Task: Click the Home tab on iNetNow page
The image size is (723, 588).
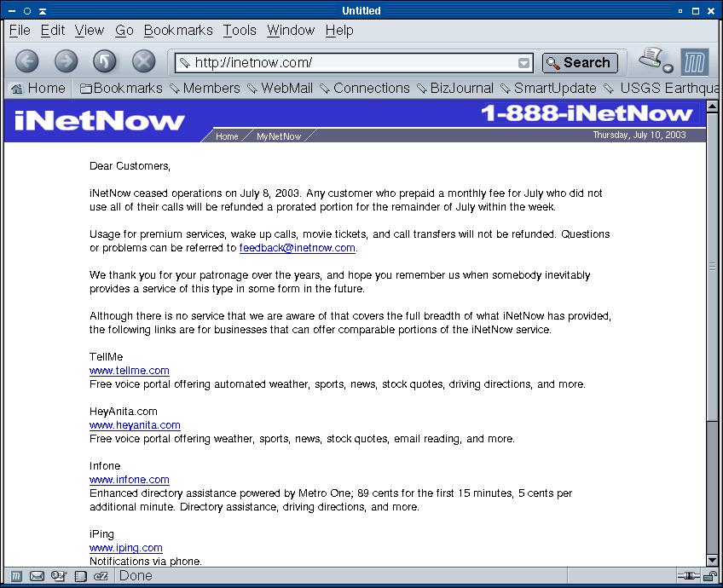Action: pos(227,136)
